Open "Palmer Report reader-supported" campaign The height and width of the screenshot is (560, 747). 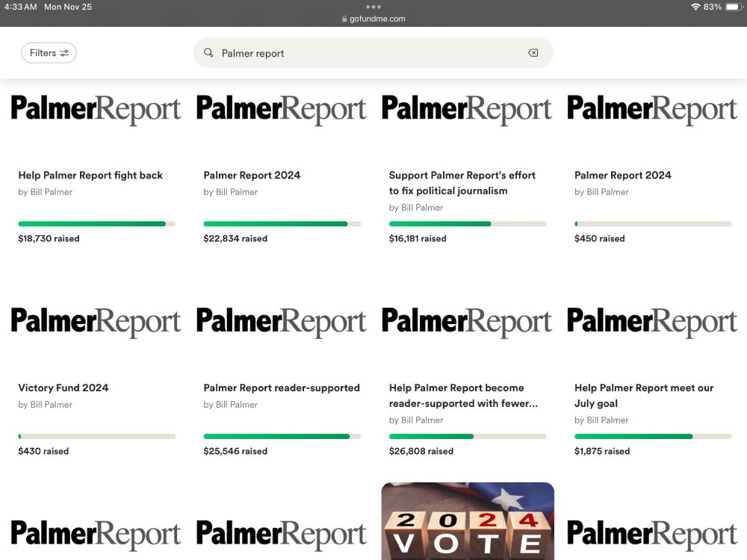point(282,388)
